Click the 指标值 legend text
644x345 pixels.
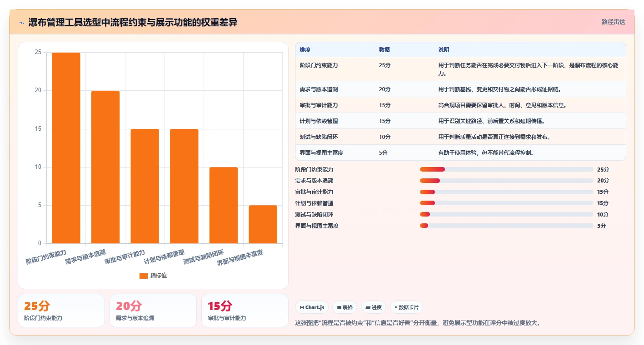tap(159, 276)
